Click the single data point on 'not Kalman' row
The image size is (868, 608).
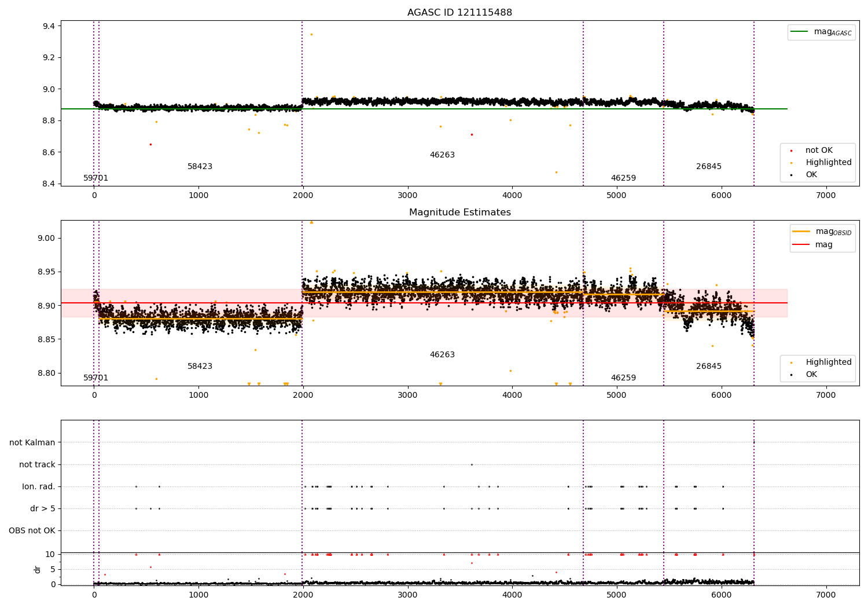pos(753,442)
